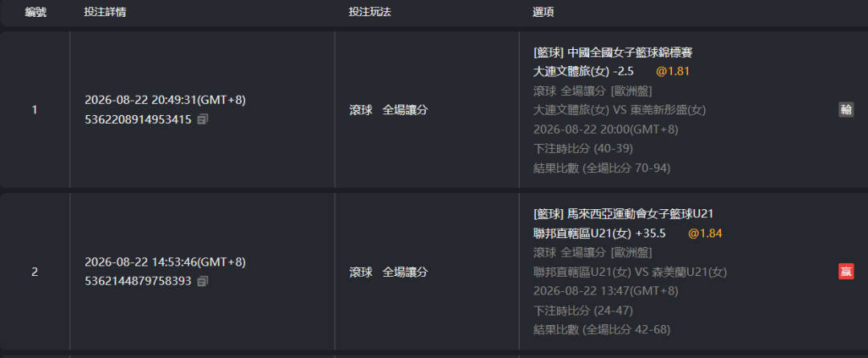Select bet ID text 5362144879758393

(x=138, y=281)
